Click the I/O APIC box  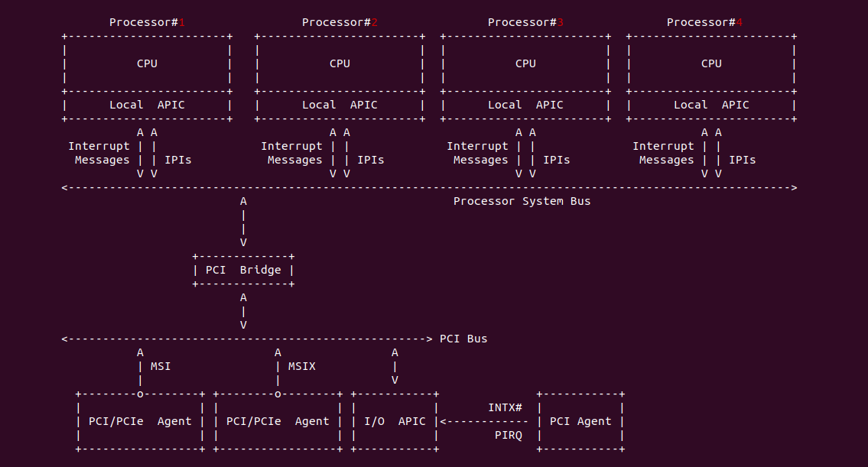pyautogui.click(x=395, y=421)
